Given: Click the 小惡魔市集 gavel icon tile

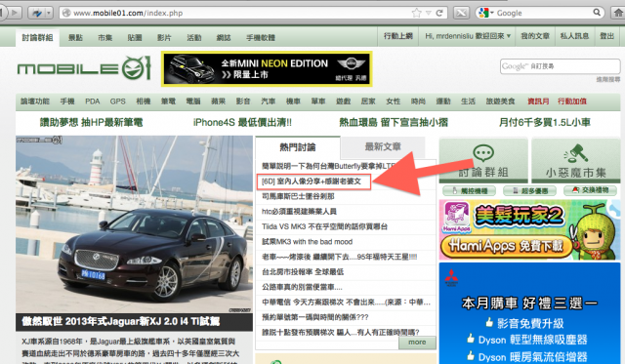Looking at the screenshot, I should tap(576, 160).
